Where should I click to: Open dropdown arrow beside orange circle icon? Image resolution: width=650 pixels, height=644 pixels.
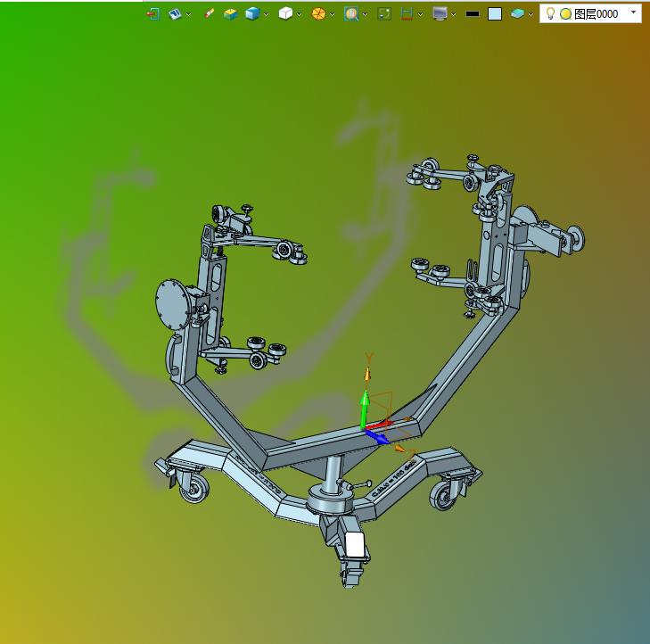click(332, 14)
